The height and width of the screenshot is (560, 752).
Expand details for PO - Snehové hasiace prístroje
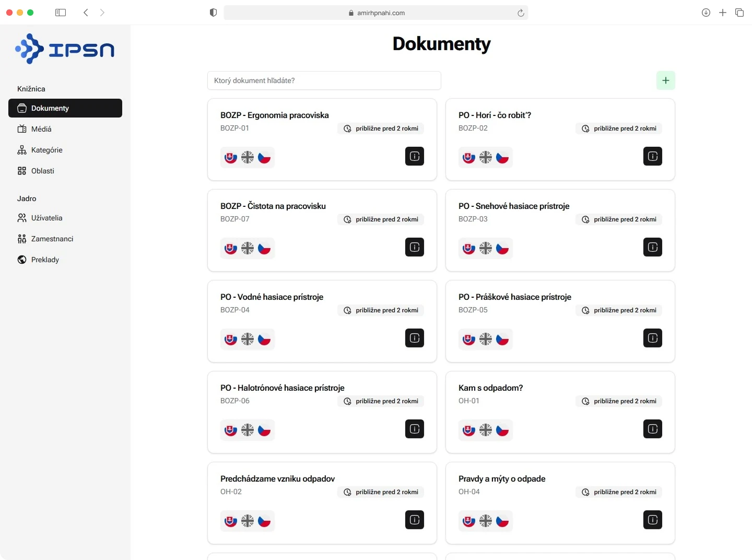click(x=653, y=247)
